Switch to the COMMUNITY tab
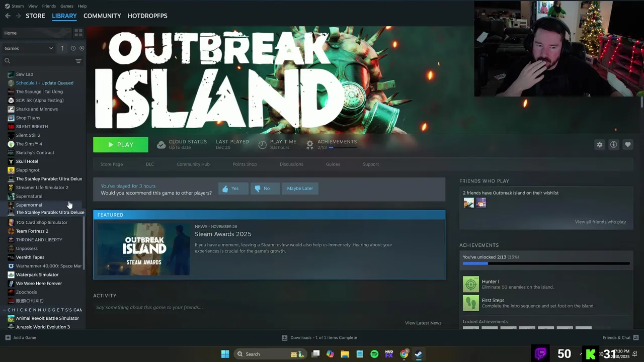The height and width of the screenshot is (362, 644). tap(102, 16)
